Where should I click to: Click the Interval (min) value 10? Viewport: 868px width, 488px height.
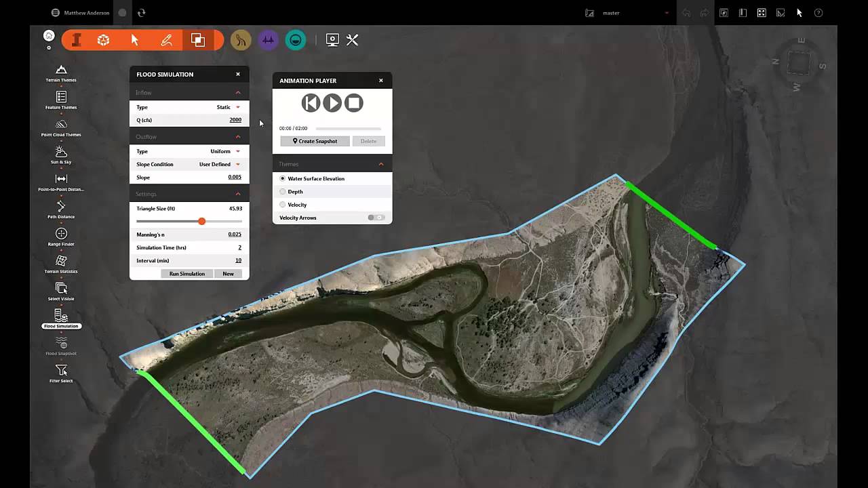tap(239, 260)
